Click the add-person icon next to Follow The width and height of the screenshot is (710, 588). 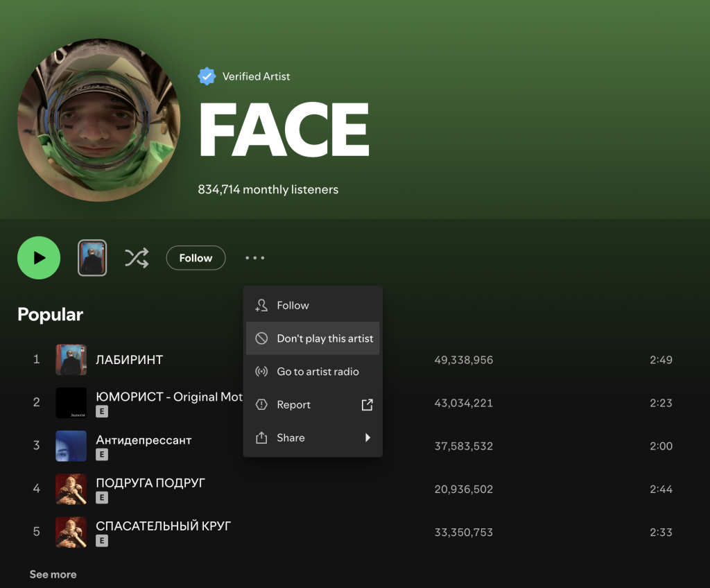(x=261, y=305)
